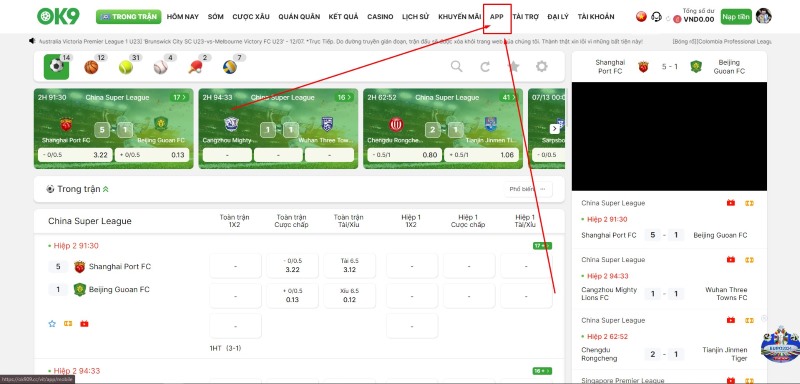The height and width of the screenshot is (384, 800).
Task: Open live video for Cangzhou Mighty Lions match
Action: 731,260
